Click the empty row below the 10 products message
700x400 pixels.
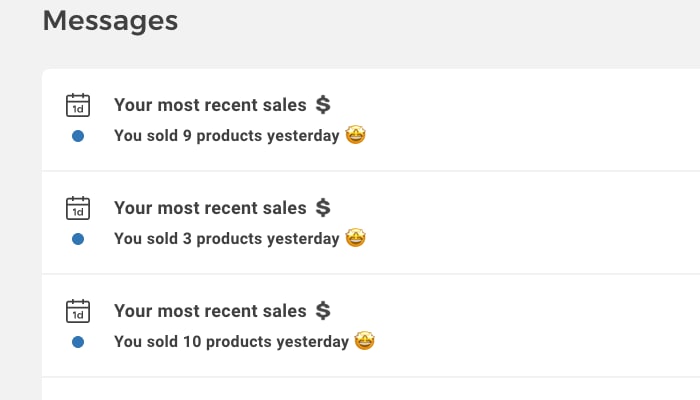(370, 389)
